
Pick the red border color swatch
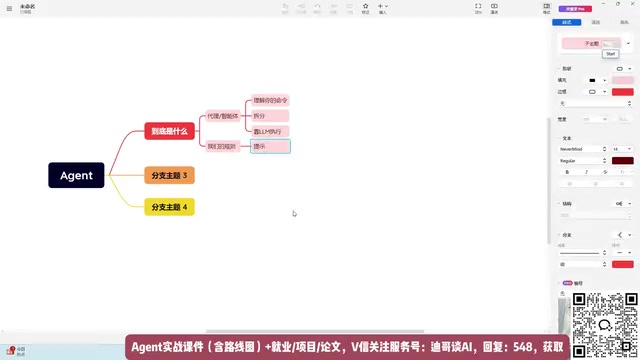pyautogui.click(x=622, y=92)
